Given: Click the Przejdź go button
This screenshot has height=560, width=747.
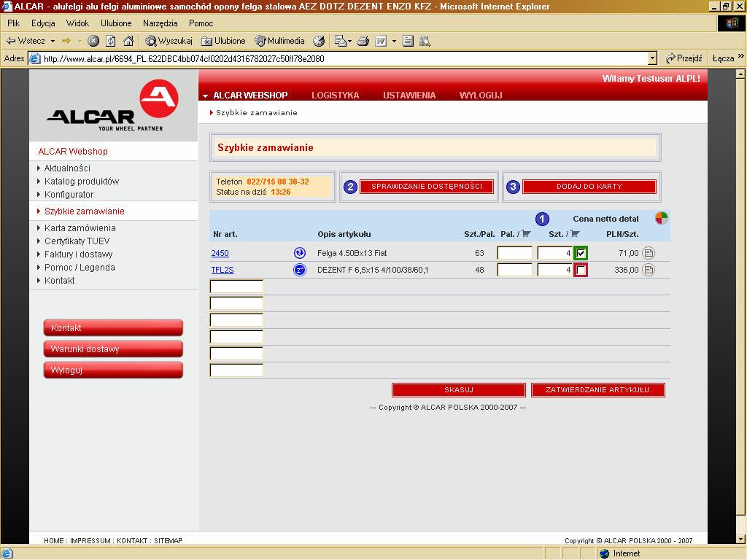Looking at the screenshot, I should 684,58.
